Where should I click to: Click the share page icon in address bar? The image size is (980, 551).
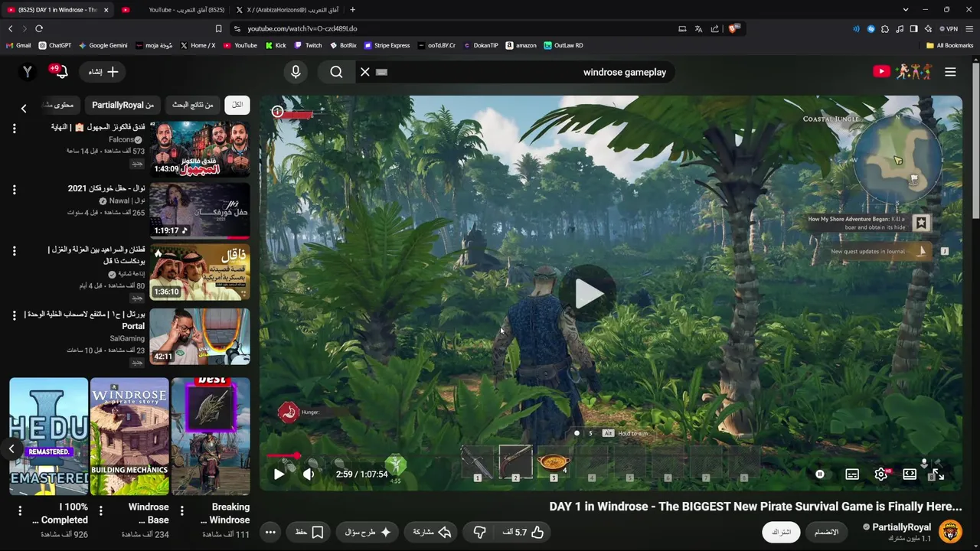[x=714, y=28]
